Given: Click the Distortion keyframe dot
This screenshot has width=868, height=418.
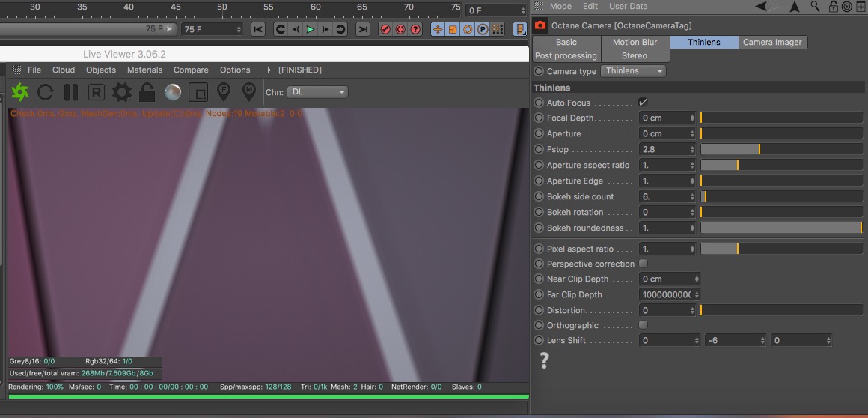Looking at the screenshot, I should click(x=539, y=310).
